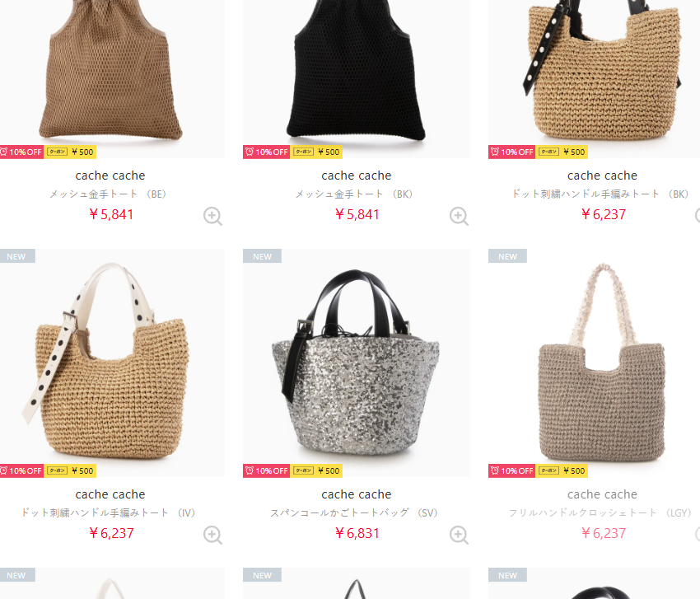The width and height of the screenshot is (700, 599).
Task: Click the magnifier icon for black mesh tote
Action: pyautogui.click(x=459, y=216)
